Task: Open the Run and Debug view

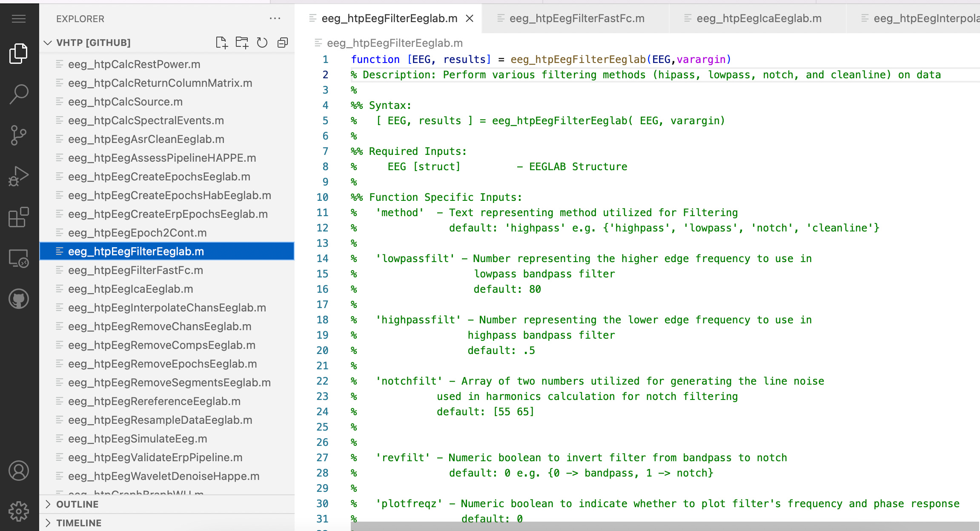Action: [19, 176]
